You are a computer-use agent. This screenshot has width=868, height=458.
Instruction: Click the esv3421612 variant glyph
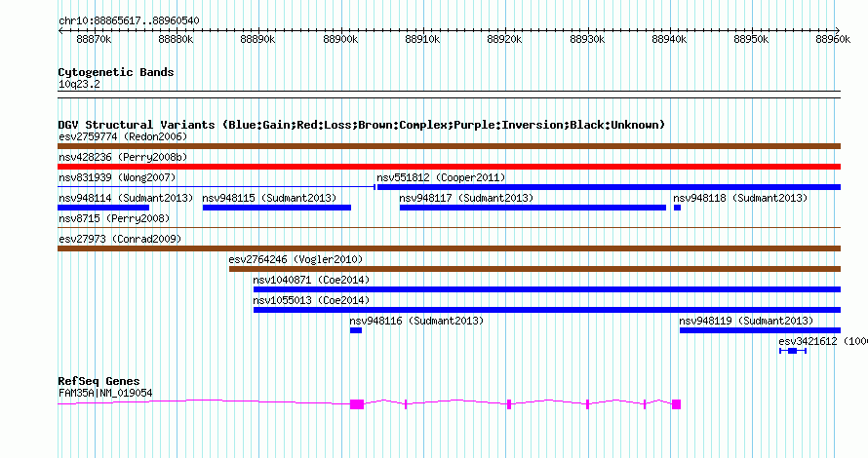click(x=793, y=351)
